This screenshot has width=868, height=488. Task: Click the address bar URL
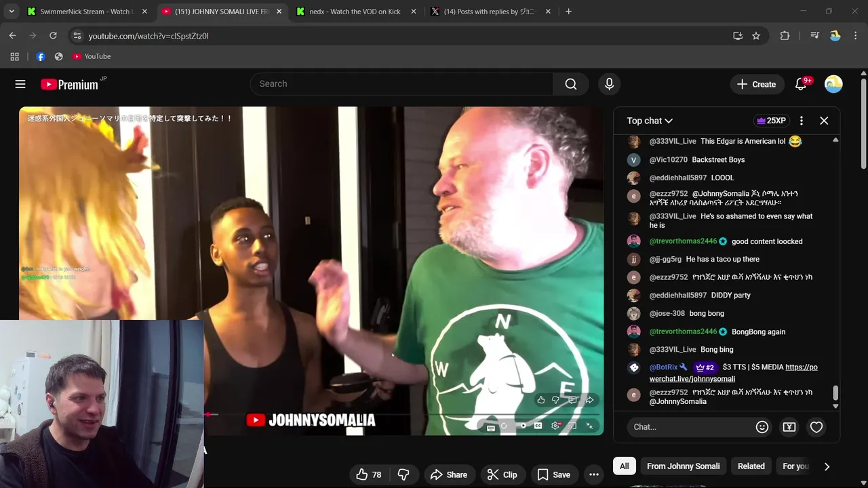click(x=149, y=36)
